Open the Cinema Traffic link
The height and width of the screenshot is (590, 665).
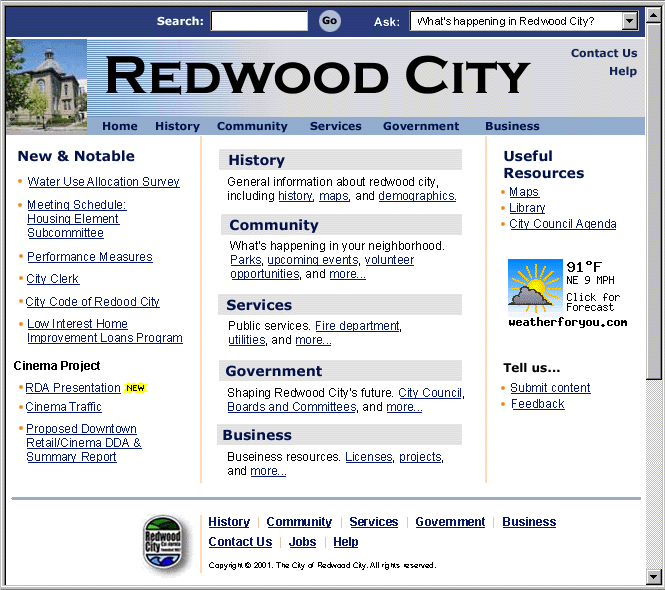[64, 407]
